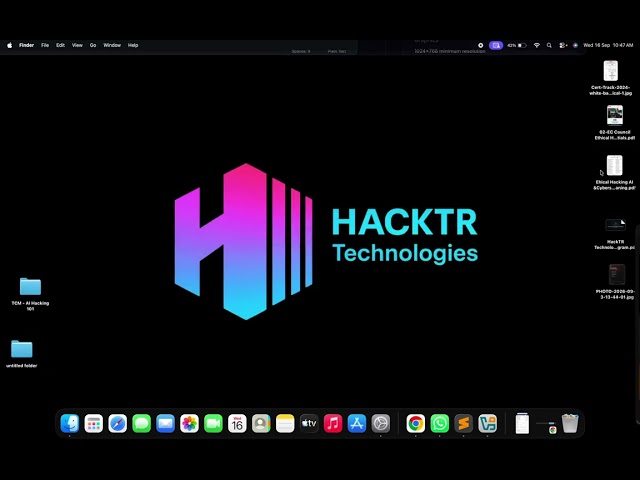Screen dimensions: 640x480
Task: Open the Go menu
Action: (x=93, y=45)
